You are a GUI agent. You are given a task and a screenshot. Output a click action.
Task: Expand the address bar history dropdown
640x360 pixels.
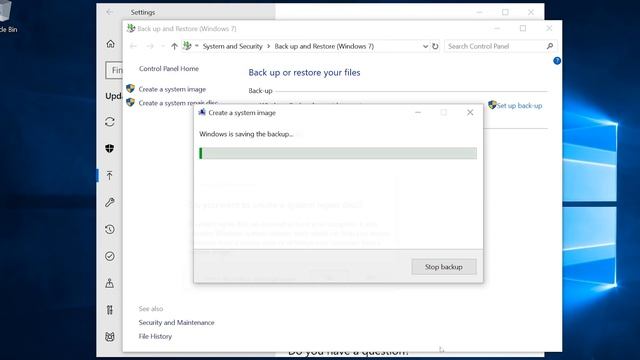[425, 46]
